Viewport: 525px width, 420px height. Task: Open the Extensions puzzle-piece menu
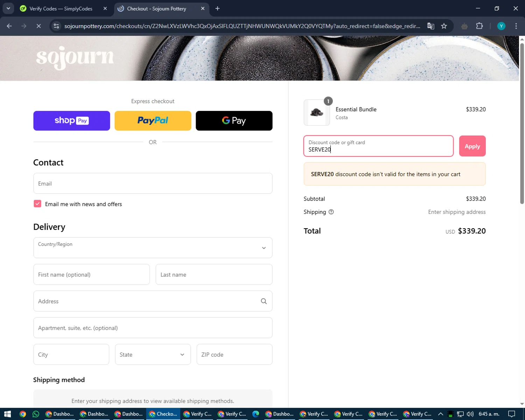tap(479, 26)
